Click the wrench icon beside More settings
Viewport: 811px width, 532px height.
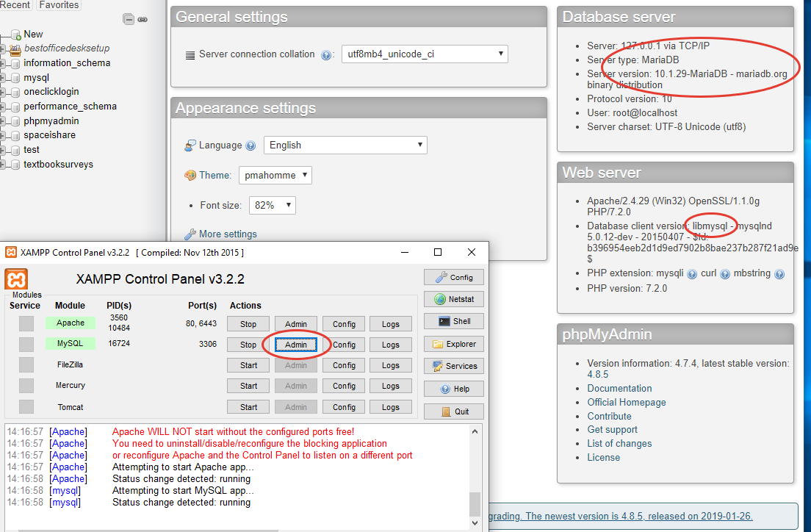pyautogui.click(x=190, y=234)
